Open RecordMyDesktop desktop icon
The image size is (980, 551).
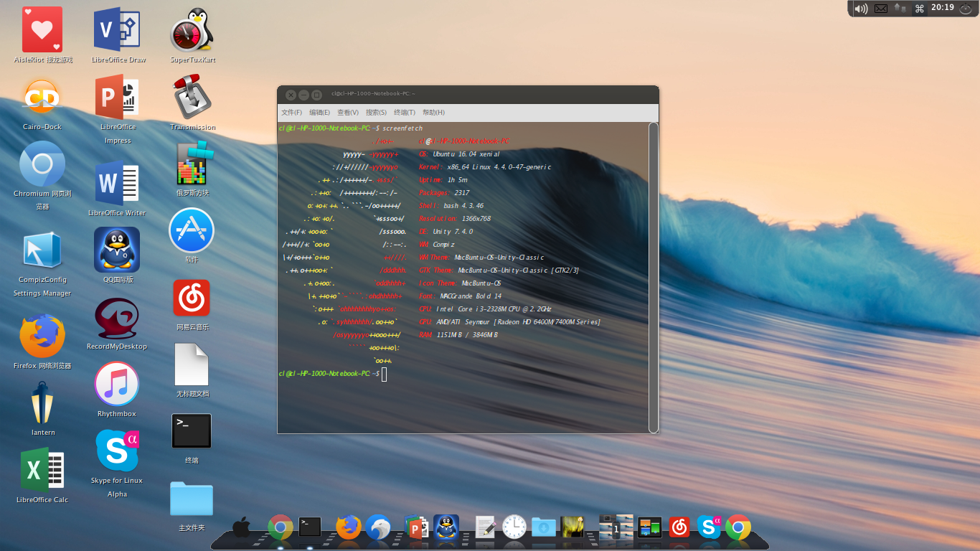117,318
